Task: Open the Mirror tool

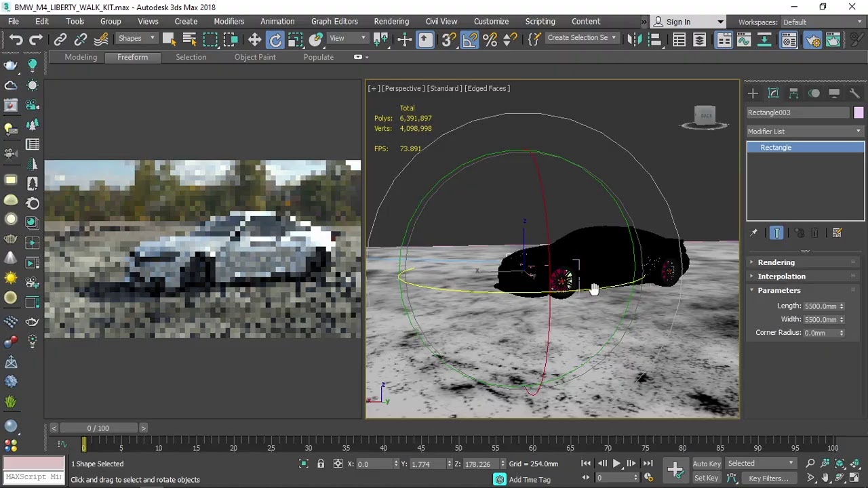Action: coord(635,40)
